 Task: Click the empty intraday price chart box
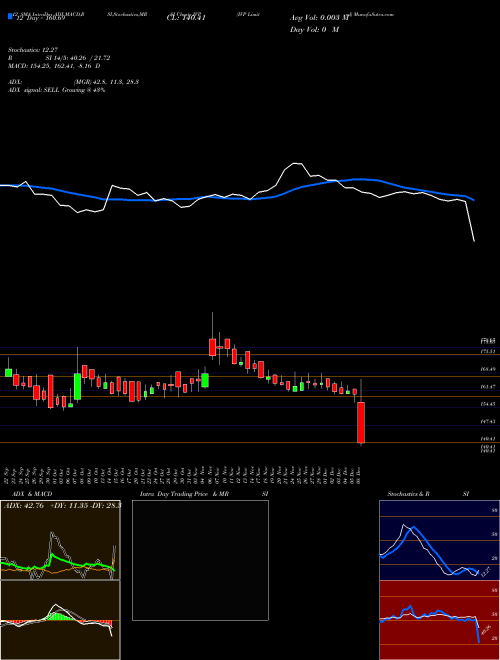200,560
